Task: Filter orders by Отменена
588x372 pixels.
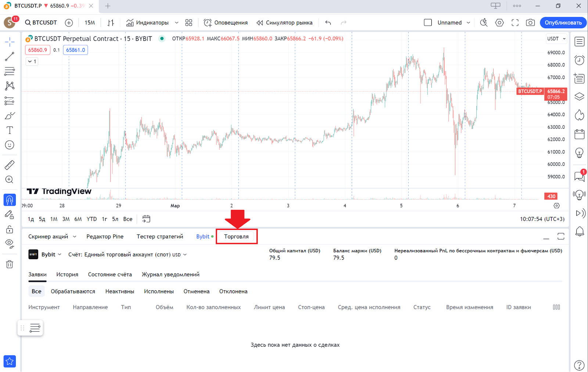Action: pos(197,291)
